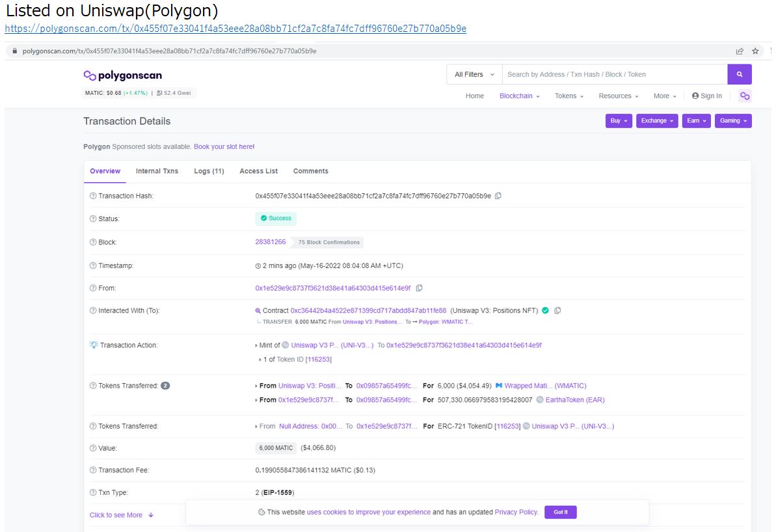Image resolution: width=776 pixels, height=532 pixels.
Task: Open the Exchange dropdown button
Action: pyautogui.click(x=657, y=121)
